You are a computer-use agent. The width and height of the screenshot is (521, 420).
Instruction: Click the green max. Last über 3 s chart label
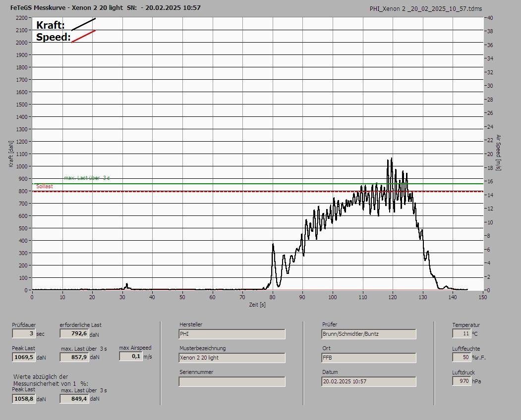pyautogui.click(x=87, y=178)
